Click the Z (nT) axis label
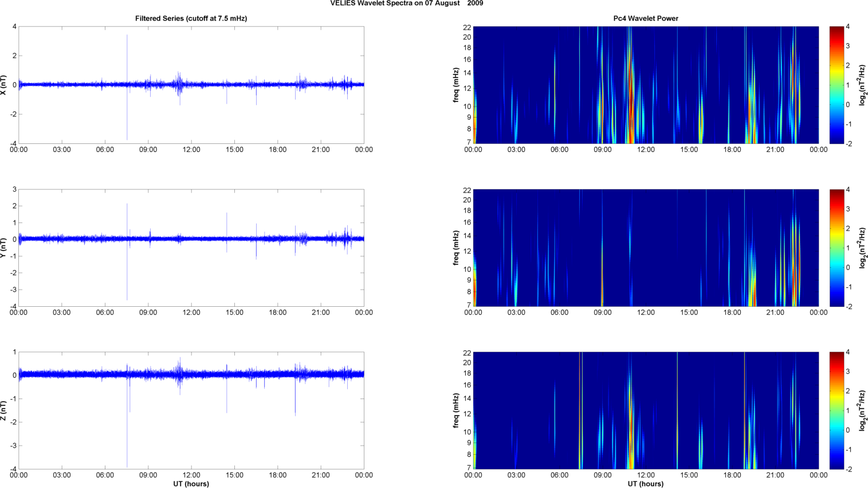 pos(4,411)
